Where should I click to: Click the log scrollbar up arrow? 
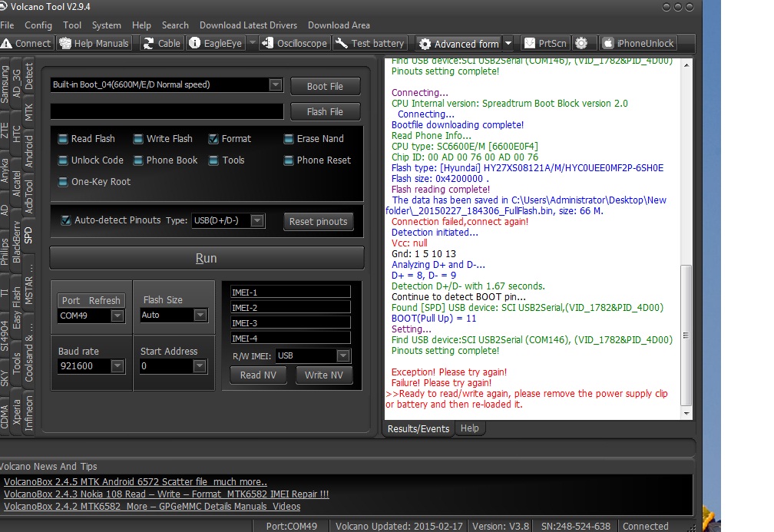(686, 65)
